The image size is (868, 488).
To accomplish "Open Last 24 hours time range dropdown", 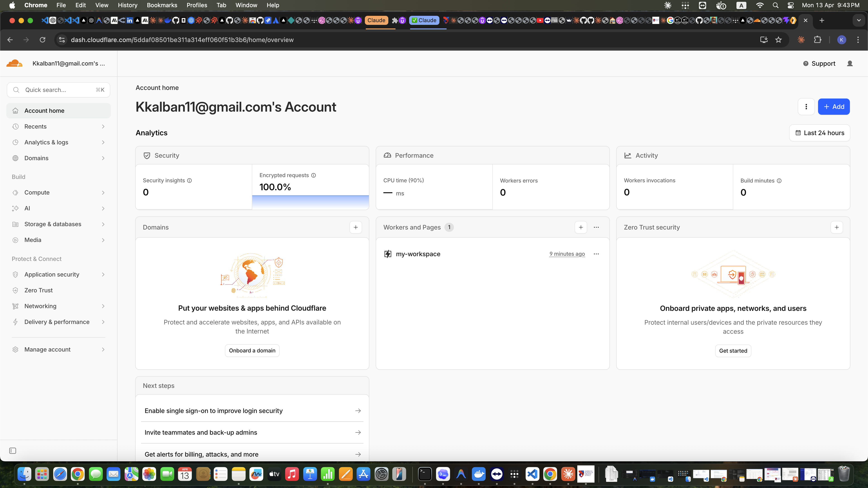I will coord(819,133).
